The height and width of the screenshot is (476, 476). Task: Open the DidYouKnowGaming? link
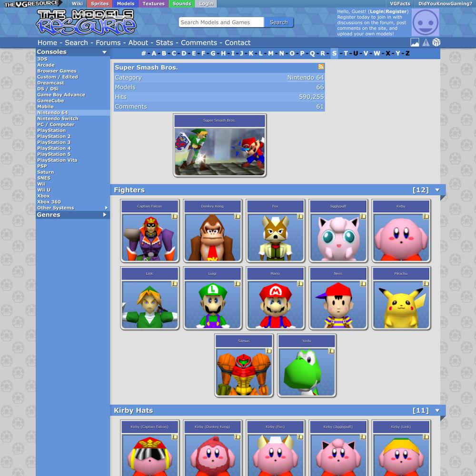(445, 4)
